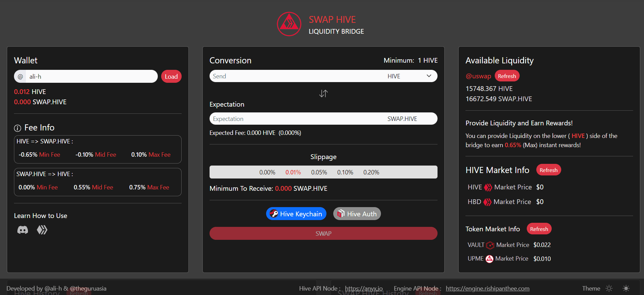
Task: Click the 16672.549 SWAP.HIVE liquidity value
Action: [499, 99]
